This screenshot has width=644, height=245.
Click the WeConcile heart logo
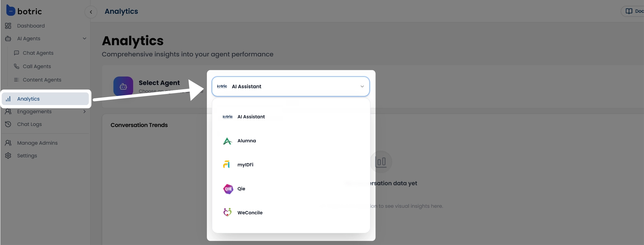pos(227,212)
